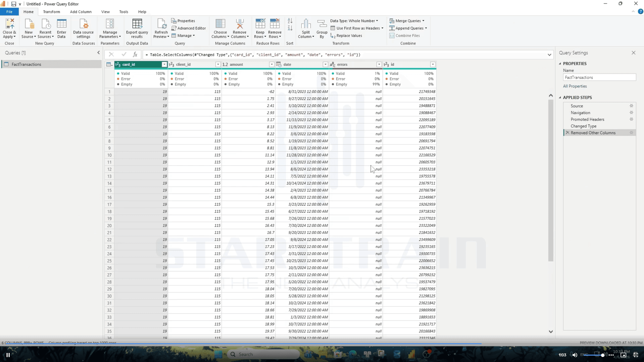Select the Changed Type step
The image size is (644, 362).
click(583, 126)
